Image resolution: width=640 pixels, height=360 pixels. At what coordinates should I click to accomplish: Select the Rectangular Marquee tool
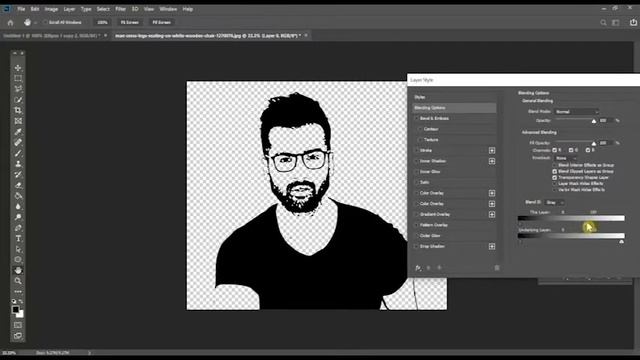(x=18, y=78)
